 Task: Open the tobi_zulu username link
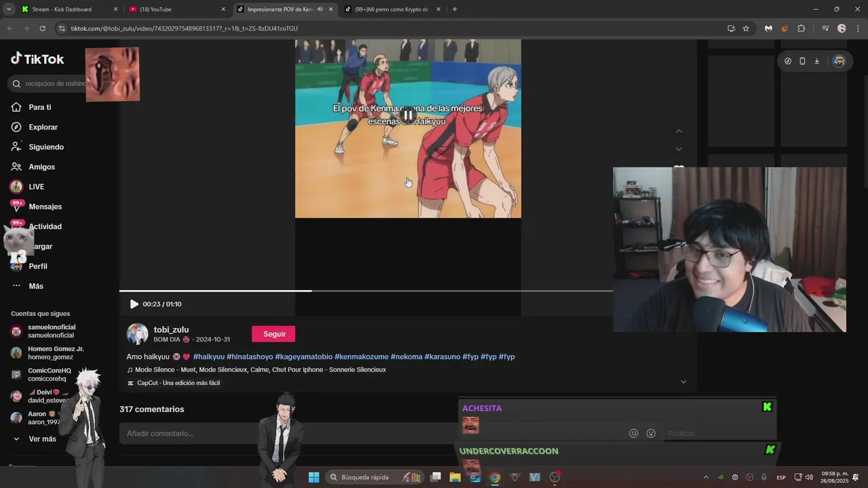tap(171, 329)
